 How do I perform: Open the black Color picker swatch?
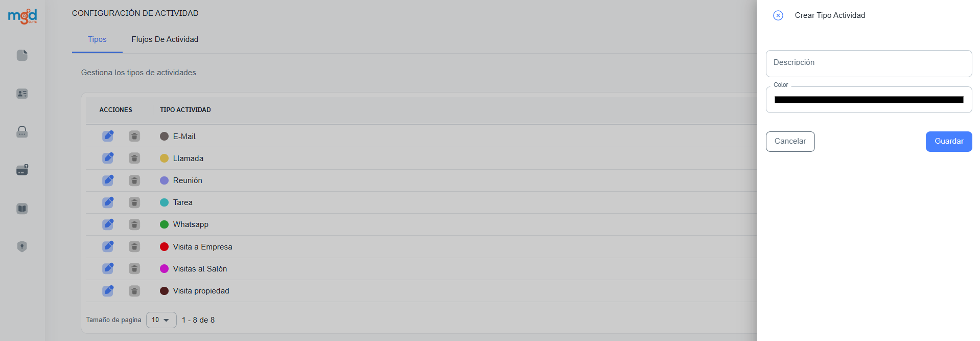click(x=869, y=100)
